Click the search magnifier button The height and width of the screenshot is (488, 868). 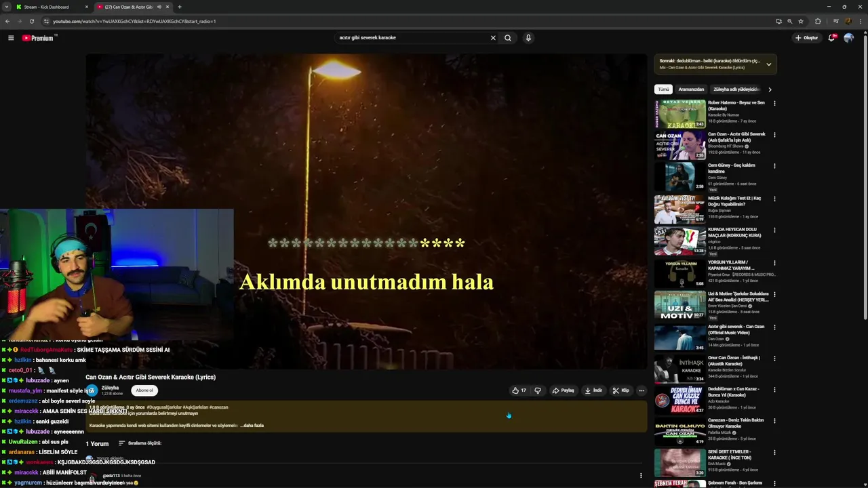point(507,38)
